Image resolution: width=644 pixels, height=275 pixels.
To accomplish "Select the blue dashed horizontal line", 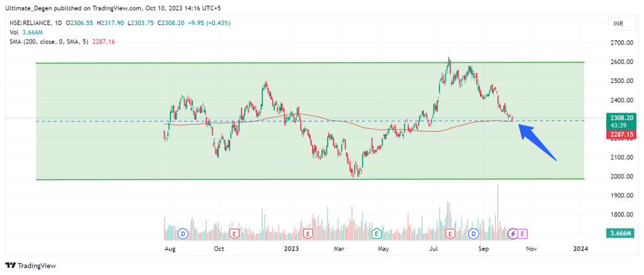I will point(310,121).
